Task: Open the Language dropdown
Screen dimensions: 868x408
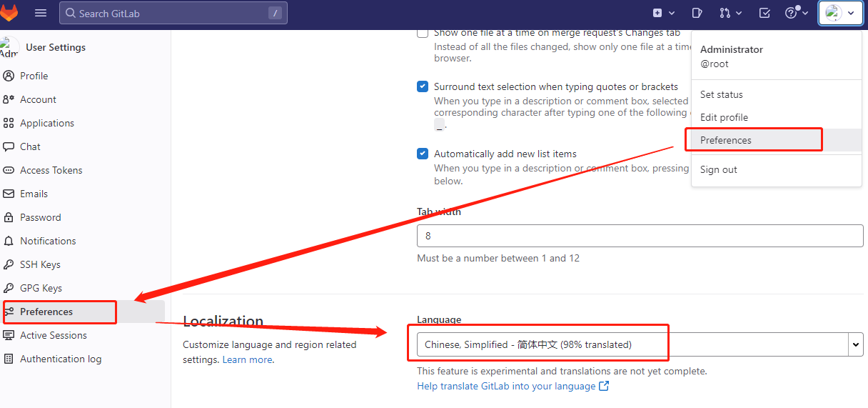Action: click(640, 344)
